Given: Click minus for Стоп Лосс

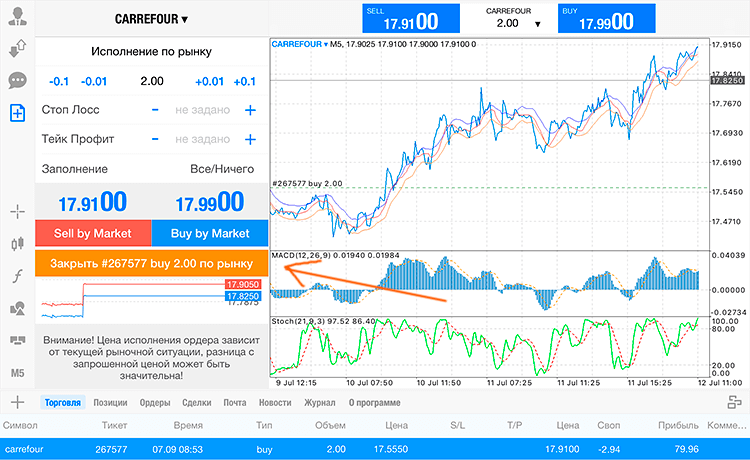Looking at the screenshot, I should pyautogui.click(x=155, y=110).
